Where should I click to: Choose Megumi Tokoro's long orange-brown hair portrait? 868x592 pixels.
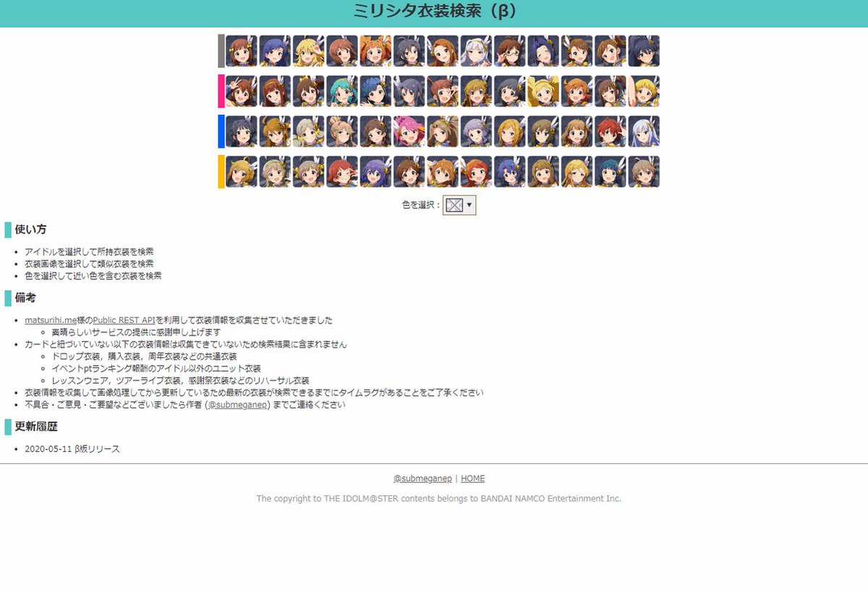275,132
